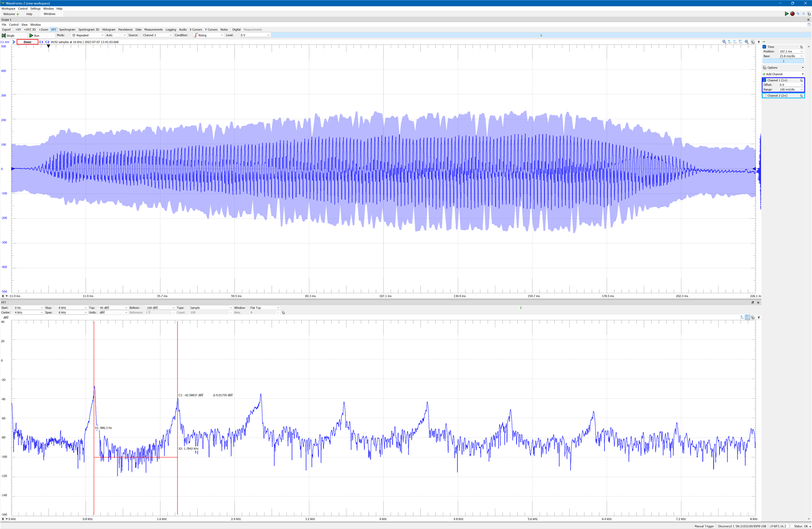
Task: Click the global green play icon at top right
Action: click(787, 14)
